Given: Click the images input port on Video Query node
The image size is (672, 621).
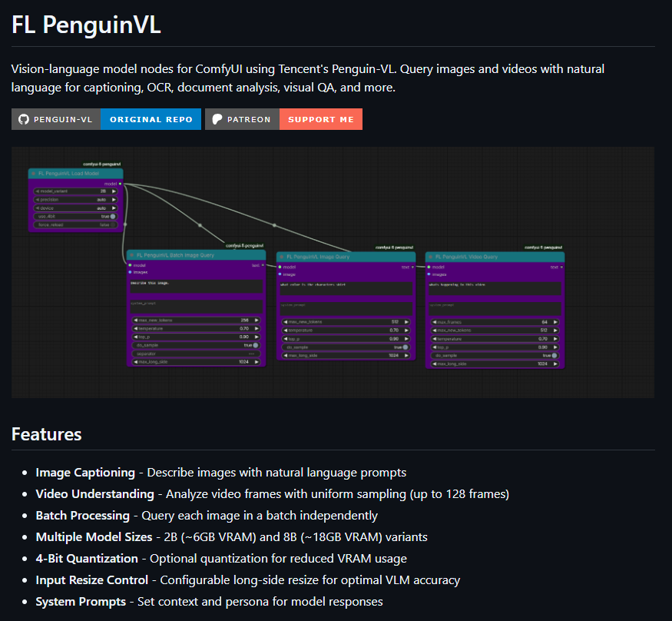Looking at the screenshot, I should point(429,274).
